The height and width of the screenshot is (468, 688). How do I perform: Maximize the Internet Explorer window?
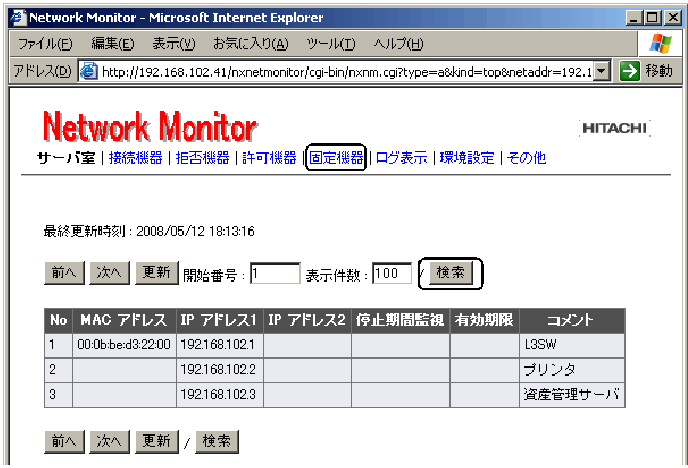pyautogui.click(x=653, y=18)
